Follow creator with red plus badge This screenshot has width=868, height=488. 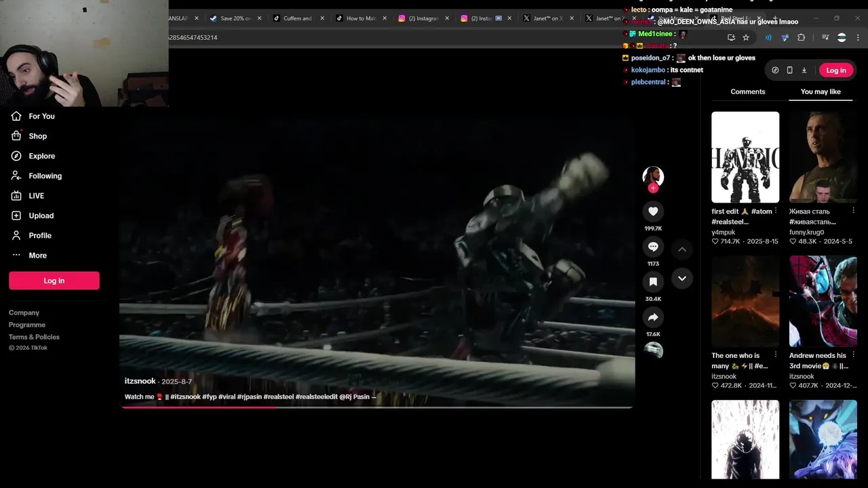tap(653, 188)
